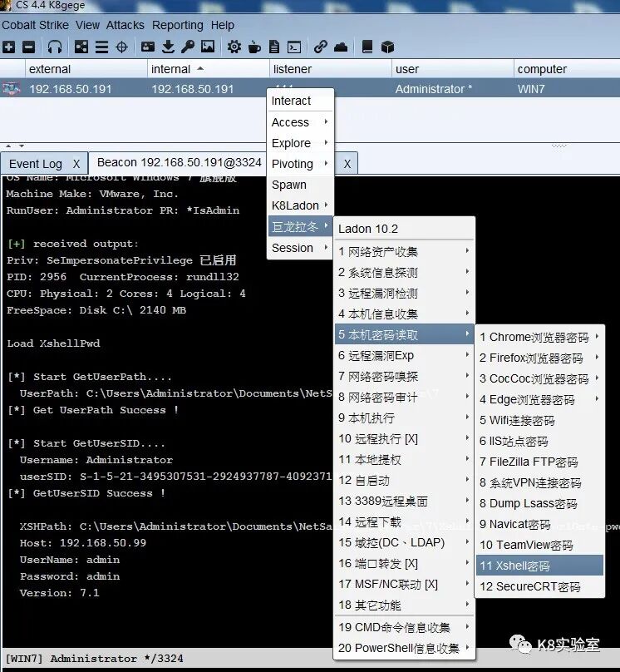Select 5 Wifi连接密码 entry

pos(539,421)
